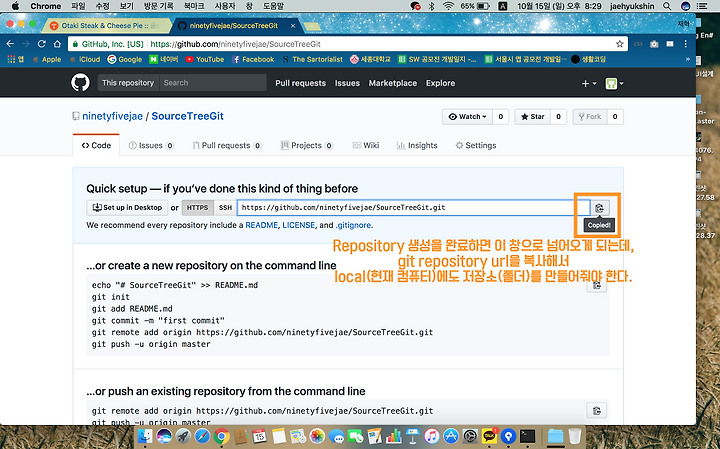Image resolution: width=720 pixels, height=449 pixels.
Task: Go back to the previous page
Action: [x=10, y=44]
